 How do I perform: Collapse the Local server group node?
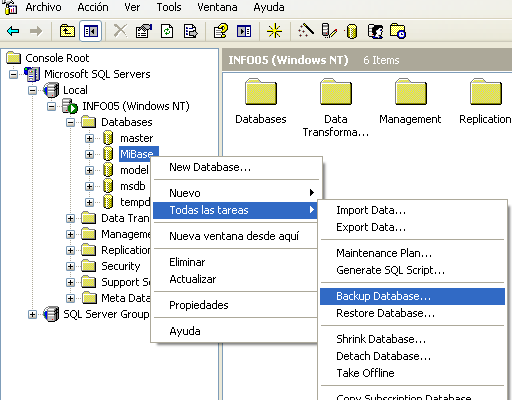coord(32,90)
